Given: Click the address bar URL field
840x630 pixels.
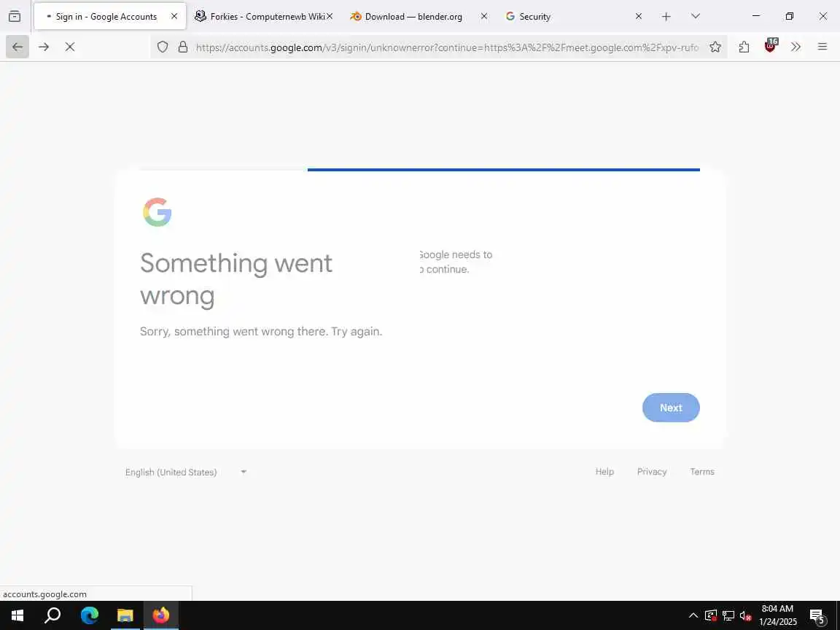Looking at the screenshot, I should [x=447, y=47].
